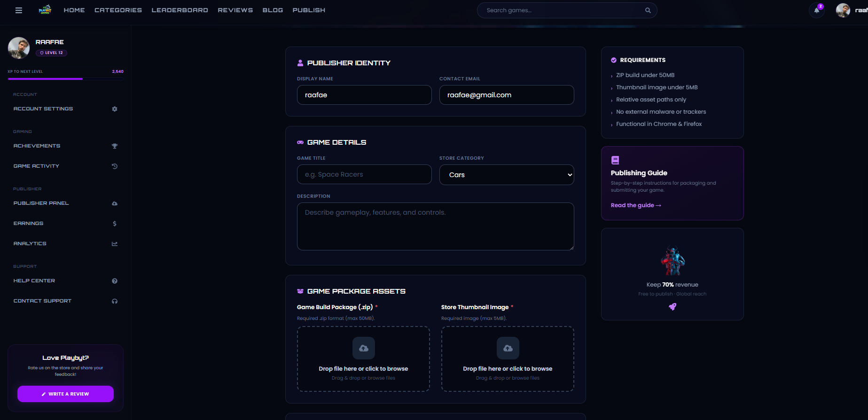Screen dimensions: 868x420
Task: Click the Game Build Package drop zone
Action: point(363,359)
